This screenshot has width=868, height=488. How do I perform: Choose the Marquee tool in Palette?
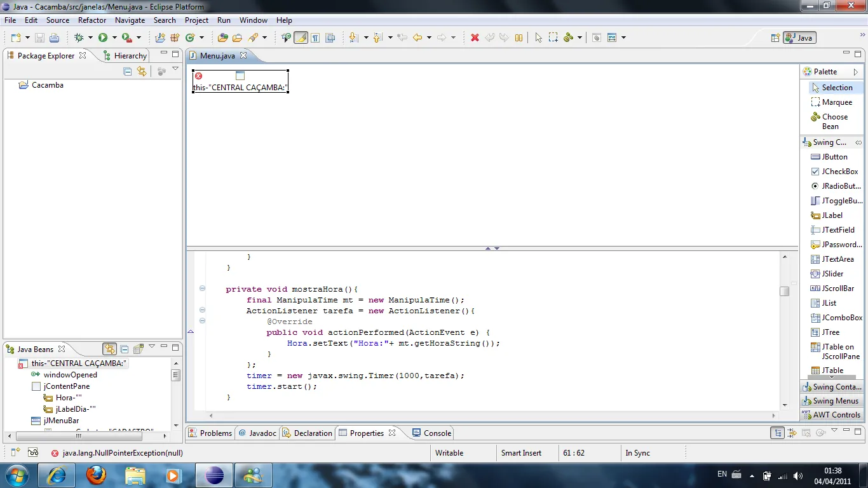tap(836, 102)
